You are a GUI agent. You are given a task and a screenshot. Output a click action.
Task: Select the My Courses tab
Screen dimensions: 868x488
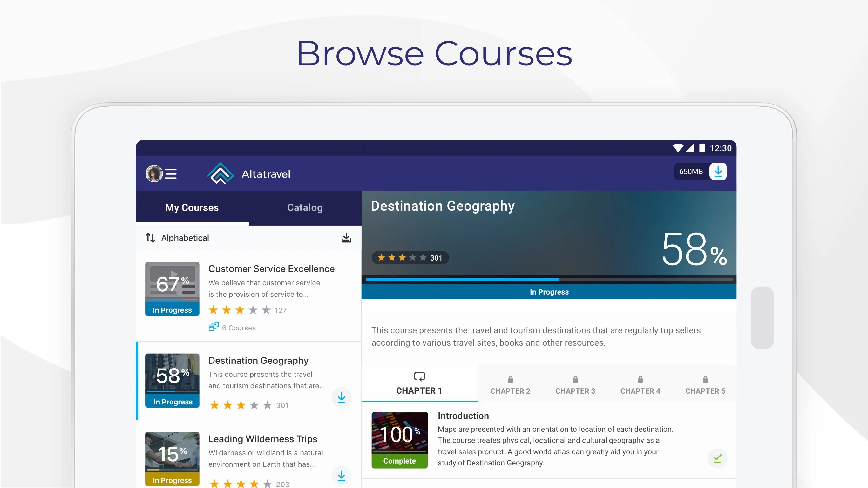click(191, 207)
